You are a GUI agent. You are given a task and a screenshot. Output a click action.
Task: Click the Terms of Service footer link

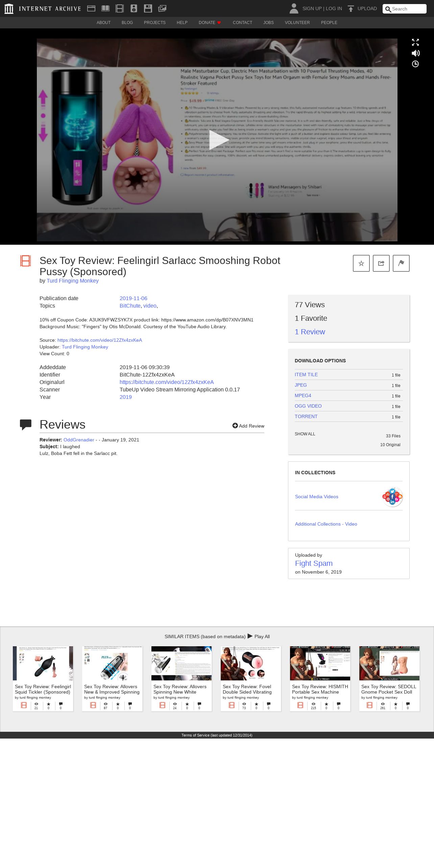coord(217,735)
